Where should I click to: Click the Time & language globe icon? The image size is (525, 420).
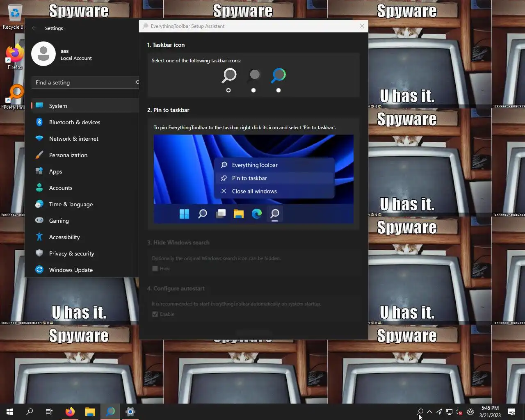pos(39,204)
